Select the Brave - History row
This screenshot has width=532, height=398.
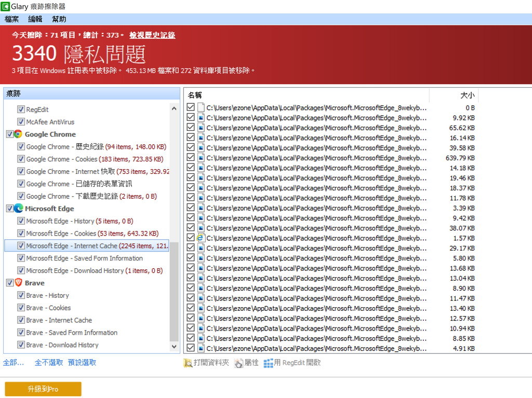click(47, 295)
